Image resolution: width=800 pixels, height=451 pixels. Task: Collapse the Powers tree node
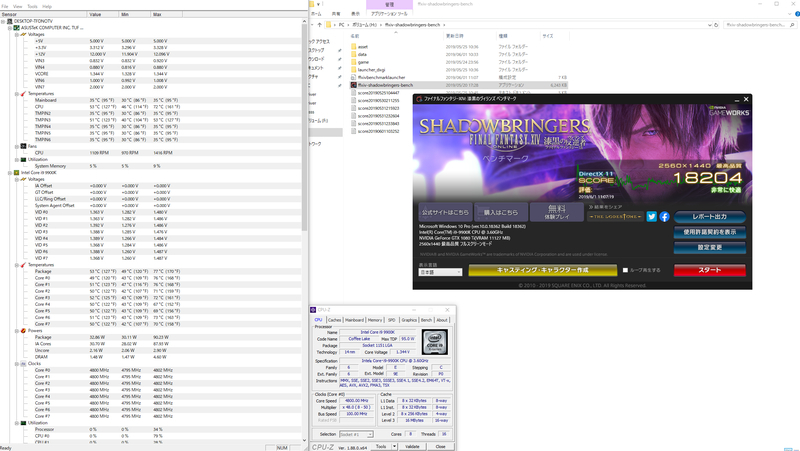click(x=16, y=331)
